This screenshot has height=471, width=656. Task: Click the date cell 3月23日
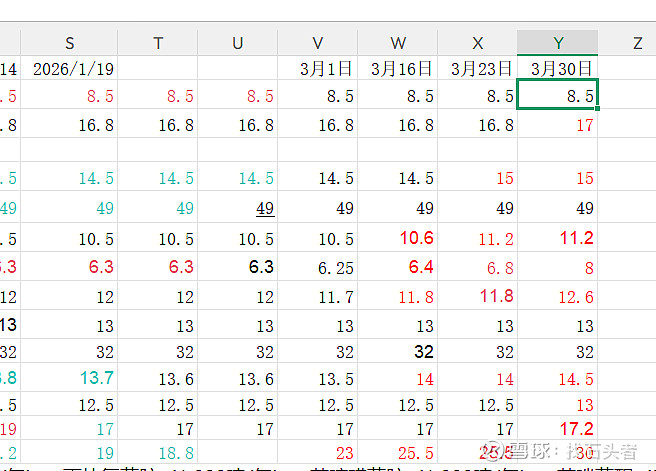tap(477, 68)
